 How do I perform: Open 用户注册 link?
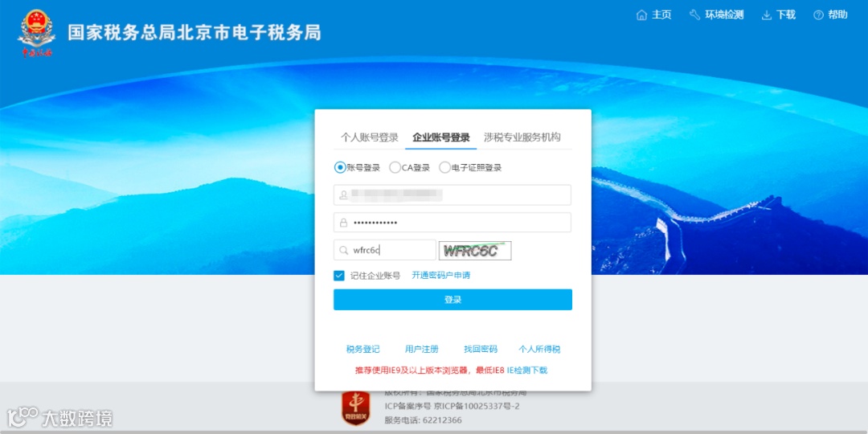tap(422, 350)
